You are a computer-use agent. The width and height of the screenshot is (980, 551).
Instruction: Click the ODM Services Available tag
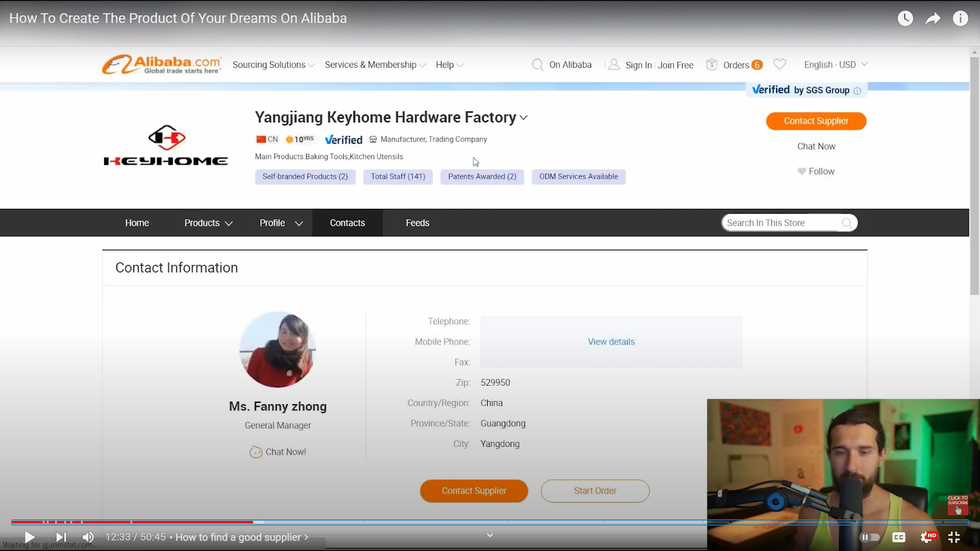point(579,177)
